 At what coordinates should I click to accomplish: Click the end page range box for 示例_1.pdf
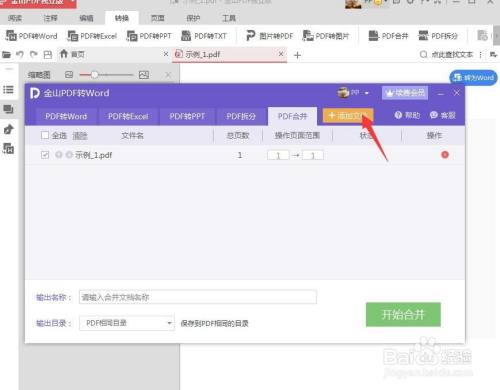[x=313, y=155]
